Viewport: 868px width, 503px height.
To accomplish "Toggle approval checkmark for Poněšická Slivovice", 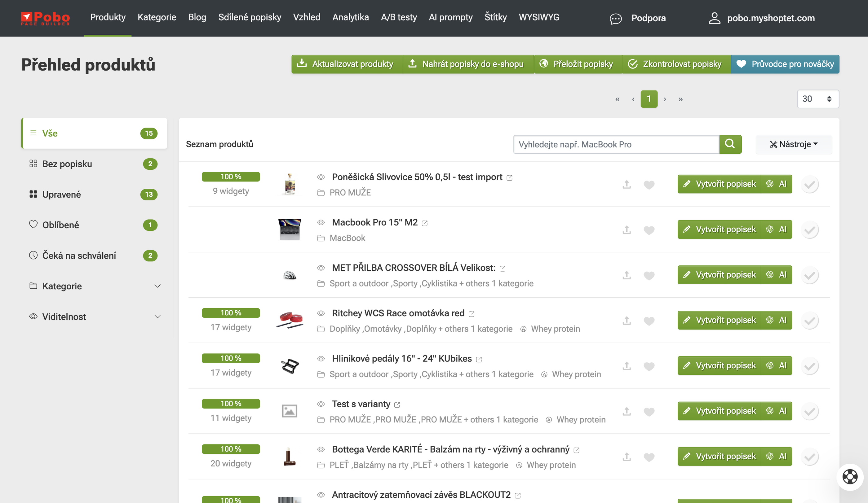I will 810,184.
